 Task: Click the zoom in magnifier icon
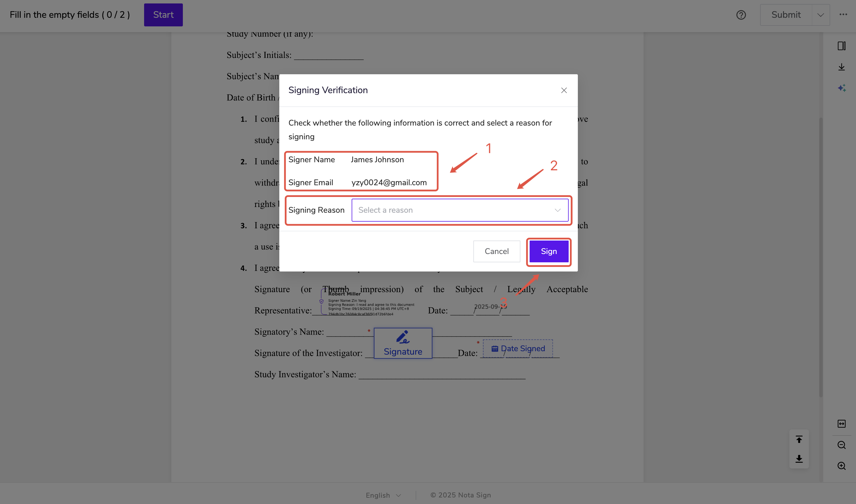click(x=841, y=466)
